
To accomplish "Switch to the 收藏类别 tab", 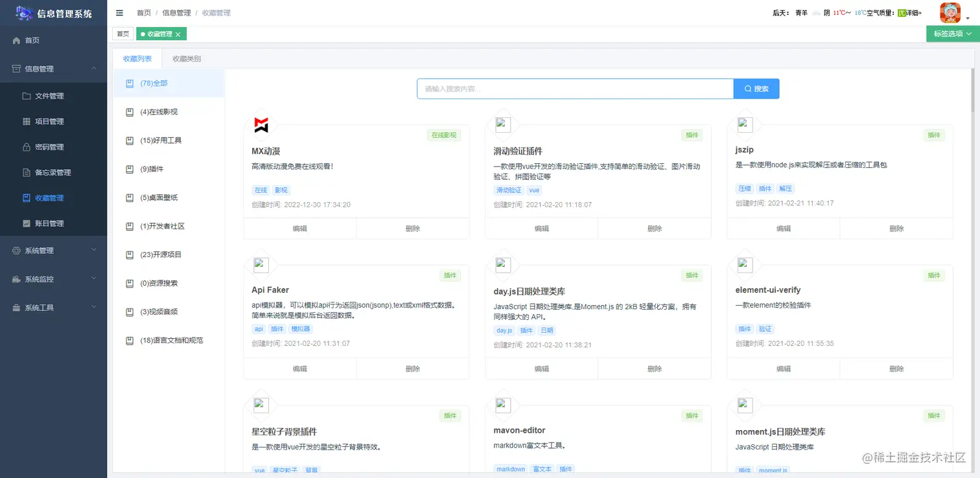I will pyautogui.click(x=187, y=58).
